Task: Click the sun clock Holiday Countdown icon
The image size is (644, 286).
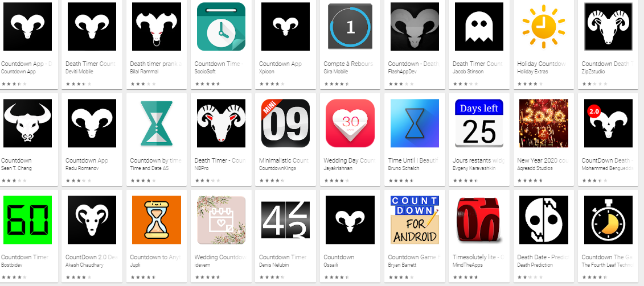Action: (543, 27)
